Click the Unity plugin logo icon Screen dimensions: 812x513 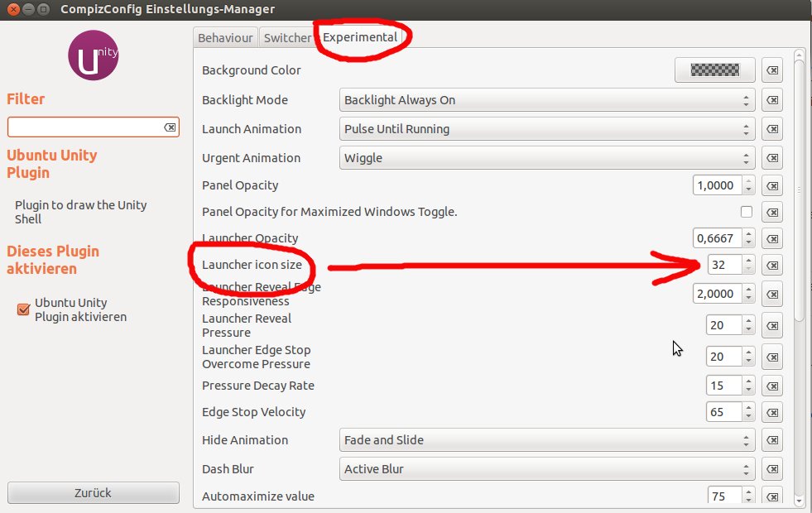click(93, 55)
